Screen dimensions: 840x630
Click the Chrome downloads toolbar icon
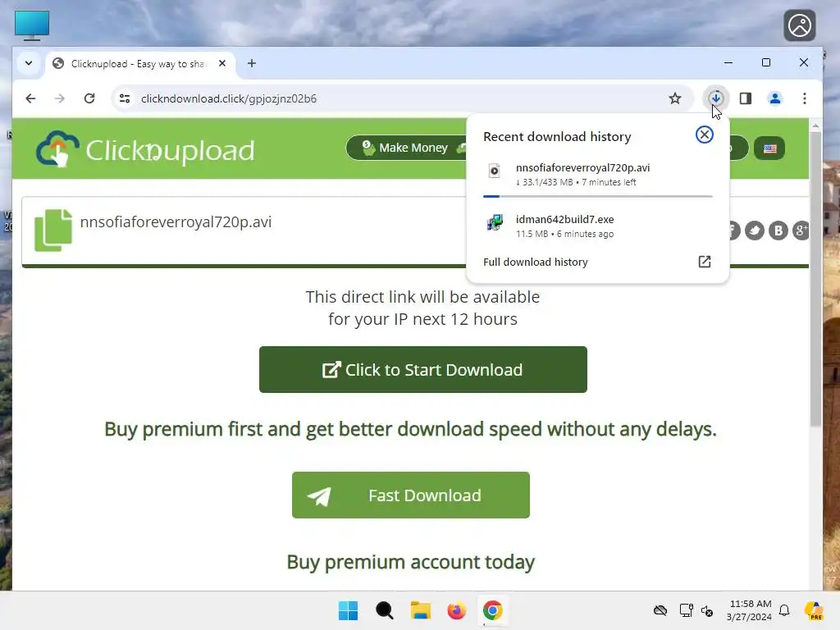[715, 98]
